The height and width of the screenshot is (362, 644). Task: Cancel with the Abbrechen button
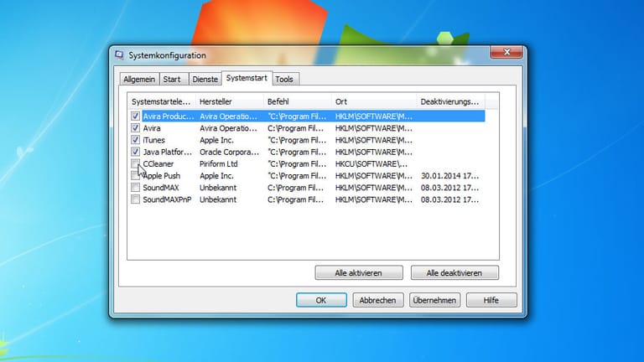(x=378, y=300)
